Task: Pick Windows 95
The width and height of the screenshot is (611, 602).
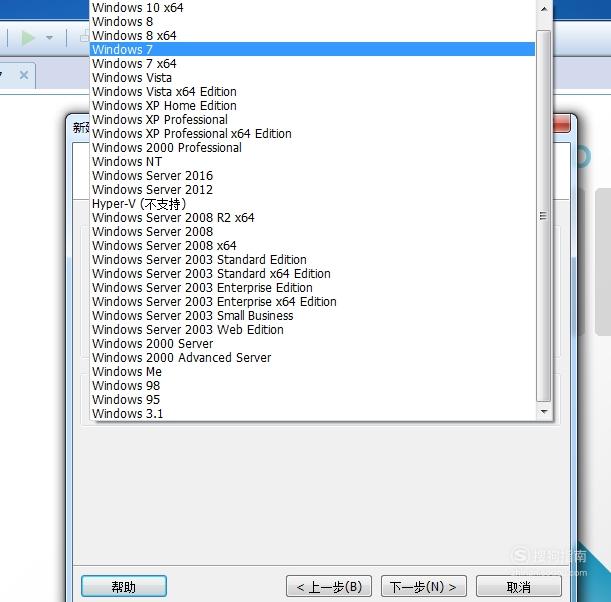Action: coord(313,400)
